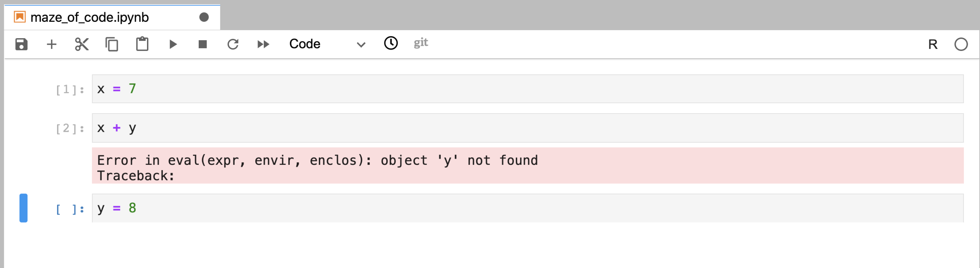The image size is (980, 268).
Task: Restart the kernel
Action: coord(233,44)
